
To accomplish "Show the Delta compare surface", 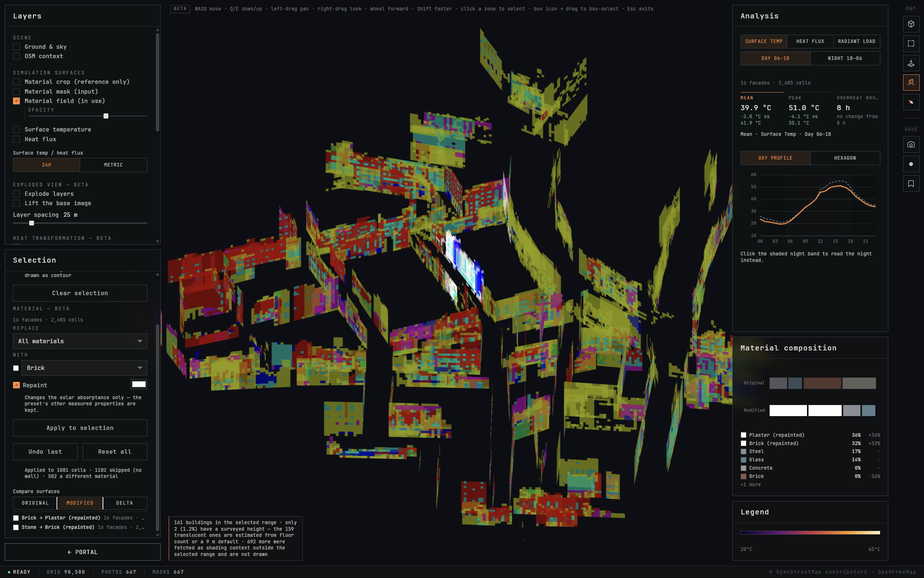I will 125,503.
